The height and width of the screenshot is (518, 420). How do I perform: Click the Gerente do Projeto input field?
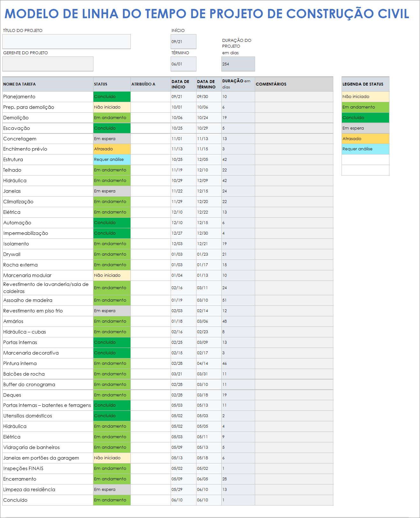click(48, 64)
